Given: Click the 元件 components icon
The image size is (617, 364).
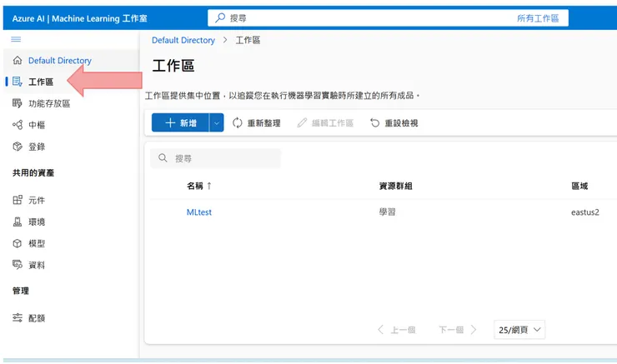Looking at the screenshot, I should click(18, 200).
